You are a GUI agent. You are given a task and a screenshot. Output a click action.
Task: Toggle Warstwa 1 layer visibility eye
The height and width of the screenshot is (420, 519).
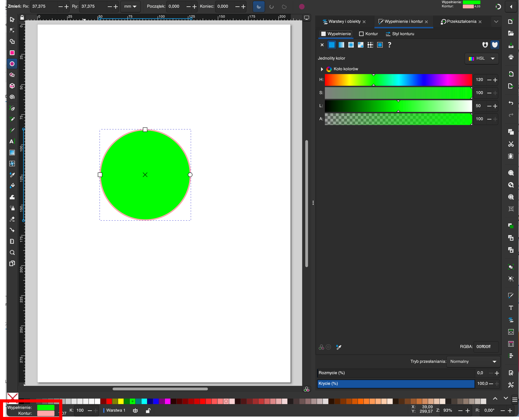(x=135, y=410)
